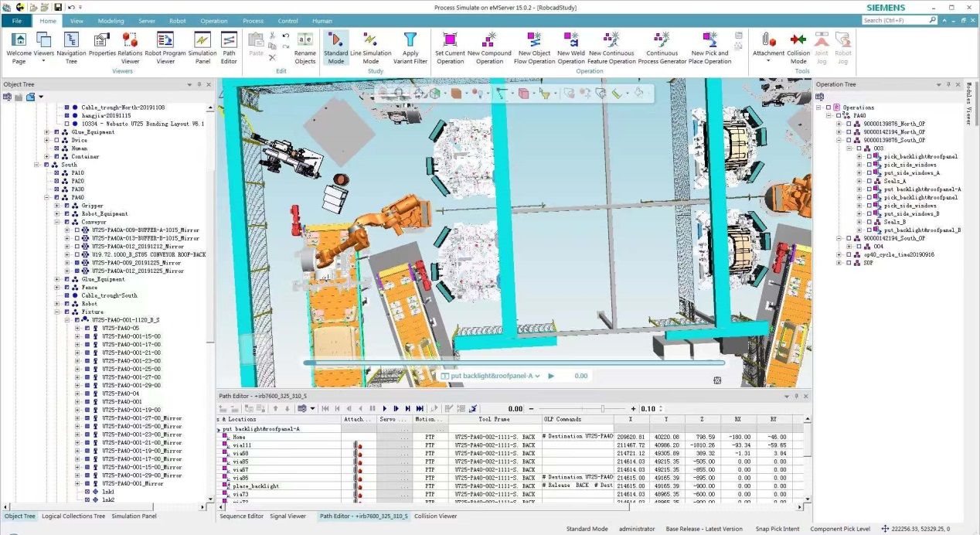Viewport: 980px width, 535px height.
Task: Open the Relations Viewer
Action: tap(130, 48)
